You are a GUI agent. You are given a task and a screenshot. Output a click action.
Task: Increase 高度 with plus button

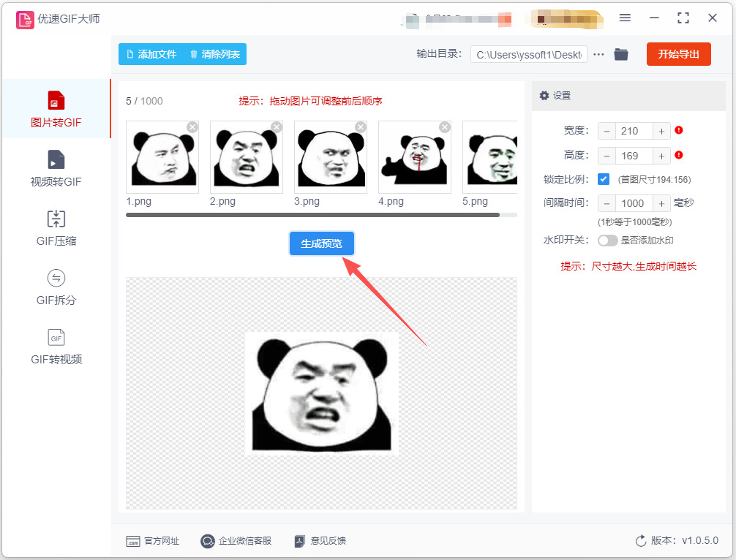click(661, 156)
